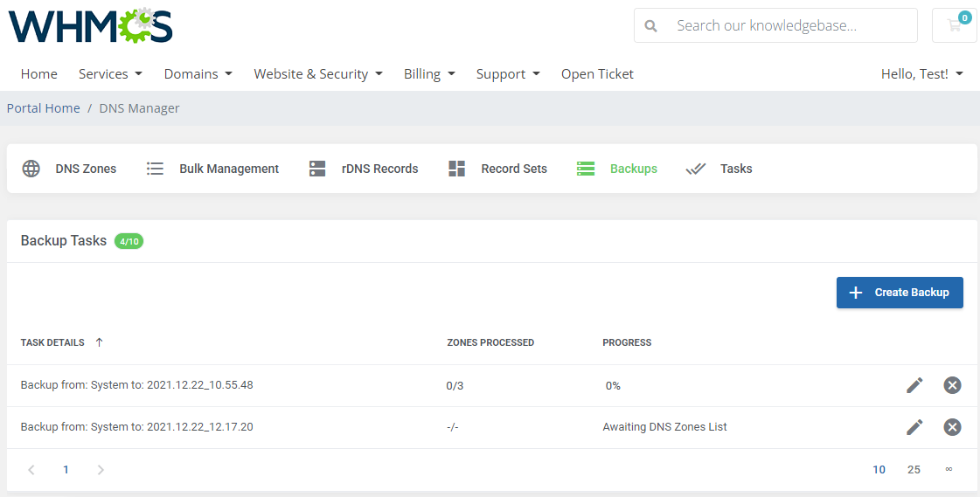Go to previous page chevron
980x497 pixels.
(31, 470)
